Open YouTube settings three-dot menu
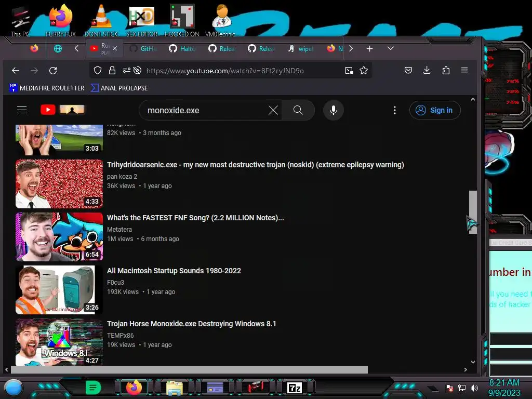The image size is (532, 399). pos(395,110)
